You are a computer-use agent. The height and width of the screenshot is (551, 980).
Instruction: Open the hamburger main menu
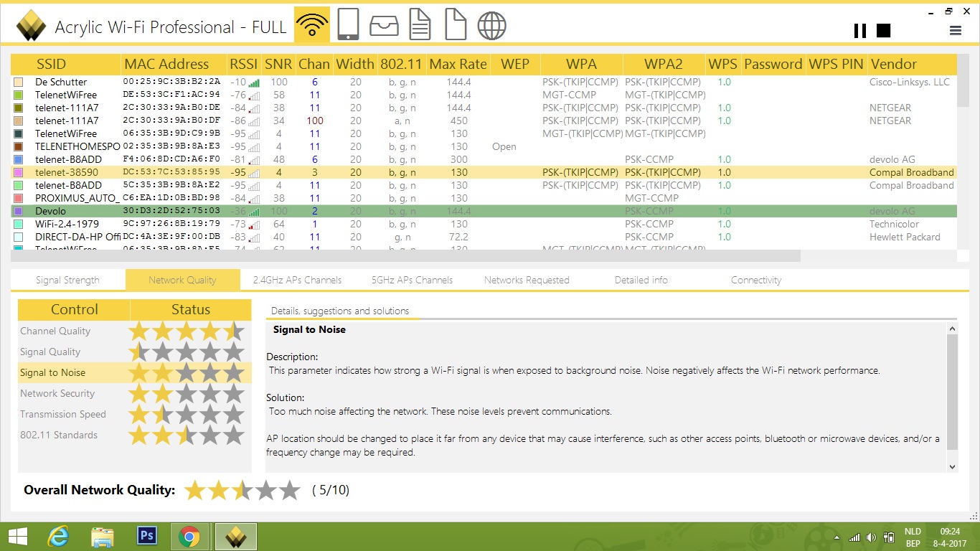(955, 30)
